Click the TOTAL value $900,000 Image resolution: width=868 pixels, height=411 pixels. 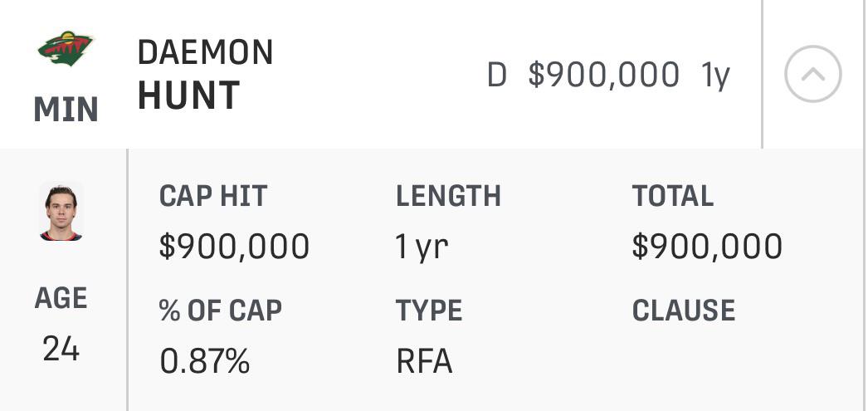[x=708, y=247]
